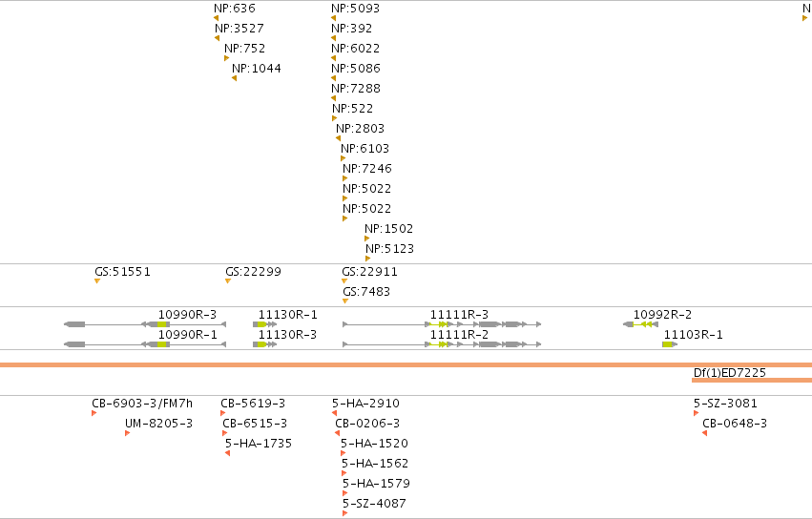Click the triangle marker under NP:636
The width and height of the screenshot is (812, 519).
(x=217, y=18)
